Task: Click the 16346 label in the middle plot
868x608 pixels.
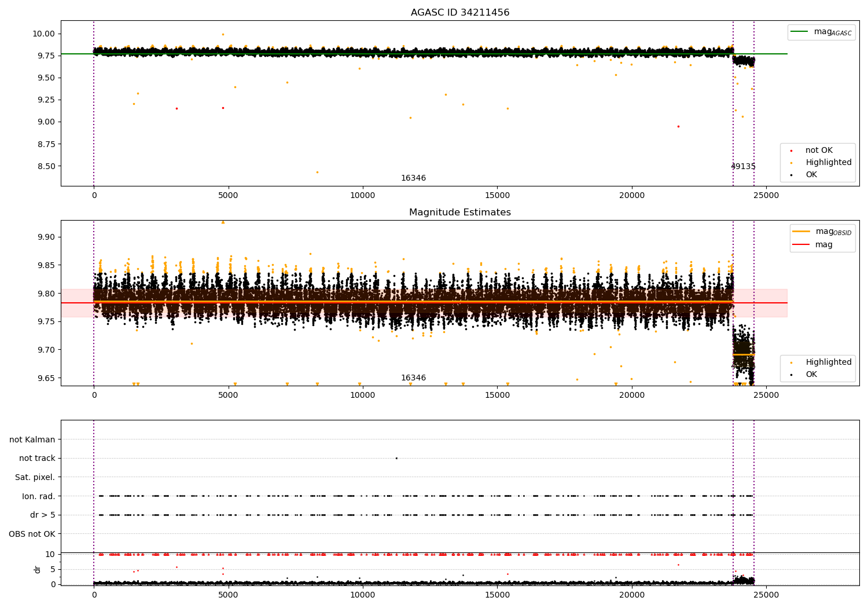Action: point(413,378)
